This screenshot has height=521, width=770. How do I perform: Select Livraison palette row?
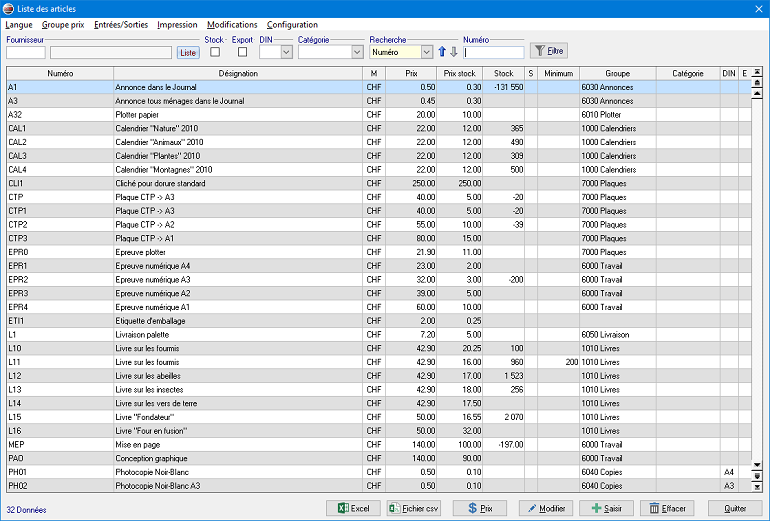click(379, 334)
